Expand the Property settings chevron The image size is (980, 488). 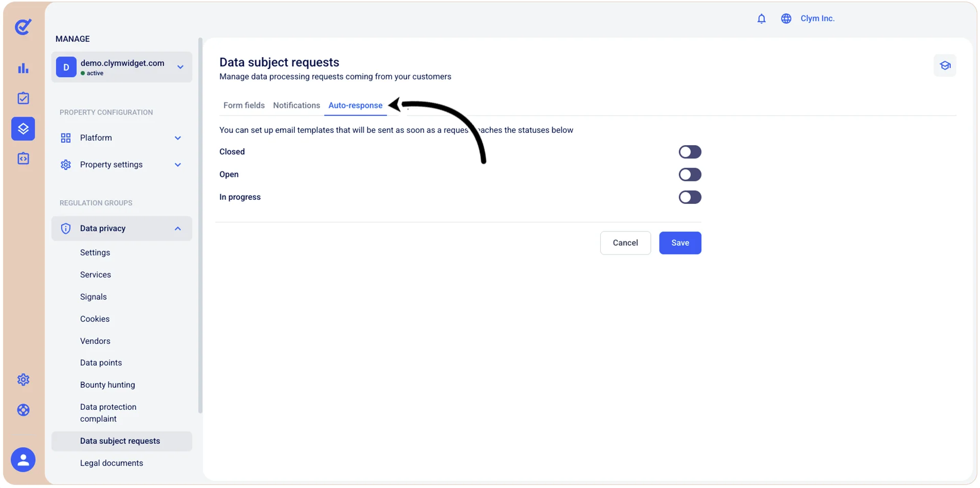(x=177, y=165)
